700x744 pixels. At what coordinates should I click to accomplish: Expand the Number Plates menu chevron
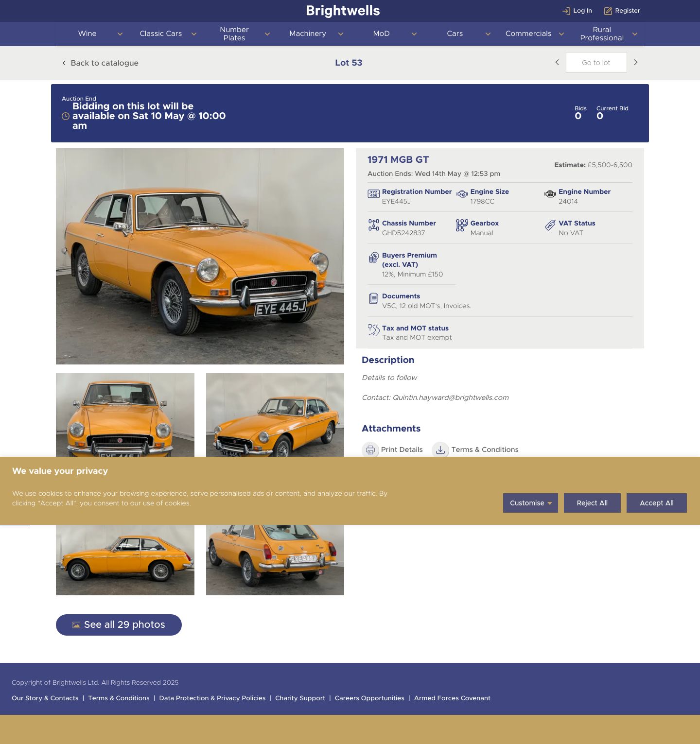pos(267,34)
